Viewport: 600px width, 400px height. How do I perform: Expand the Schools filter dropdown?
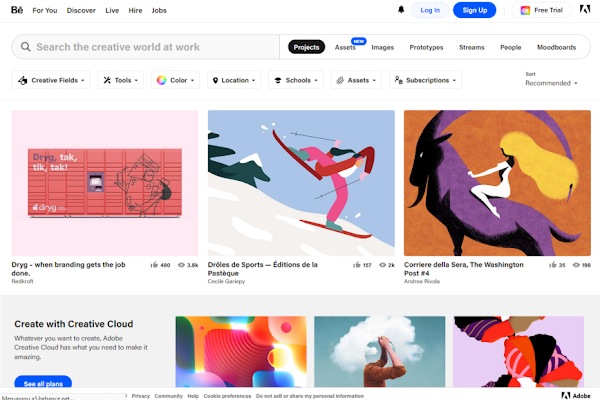click(x=296, y=80)
